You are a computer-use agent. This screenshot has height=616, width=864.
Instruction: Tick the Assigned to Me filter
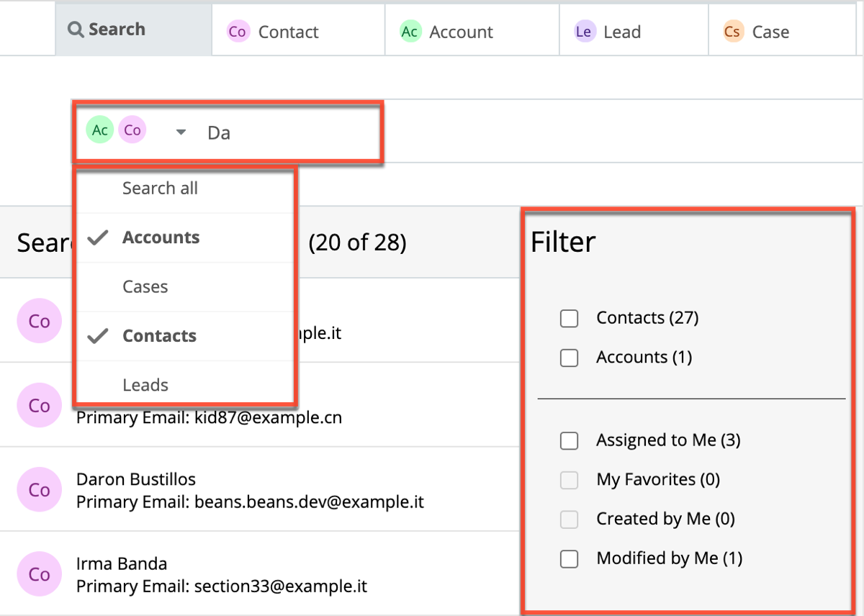(x=569, y=440)
